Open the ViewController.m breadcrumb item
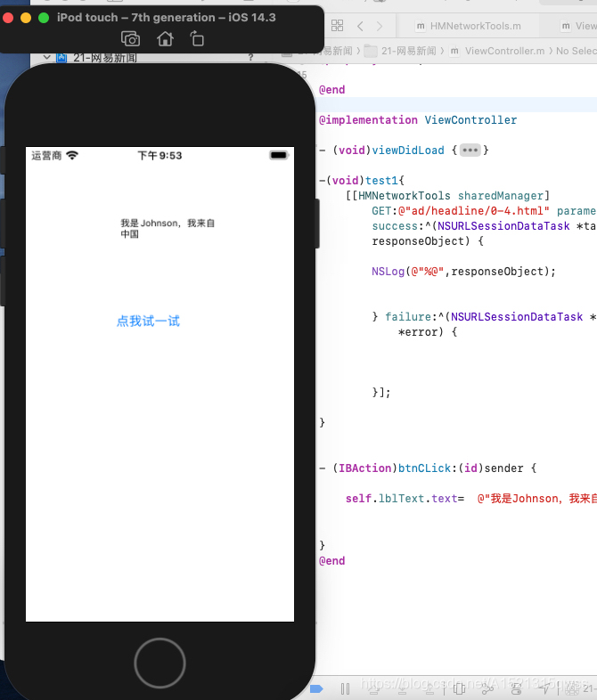597x700 pixels. pos(497,51)
